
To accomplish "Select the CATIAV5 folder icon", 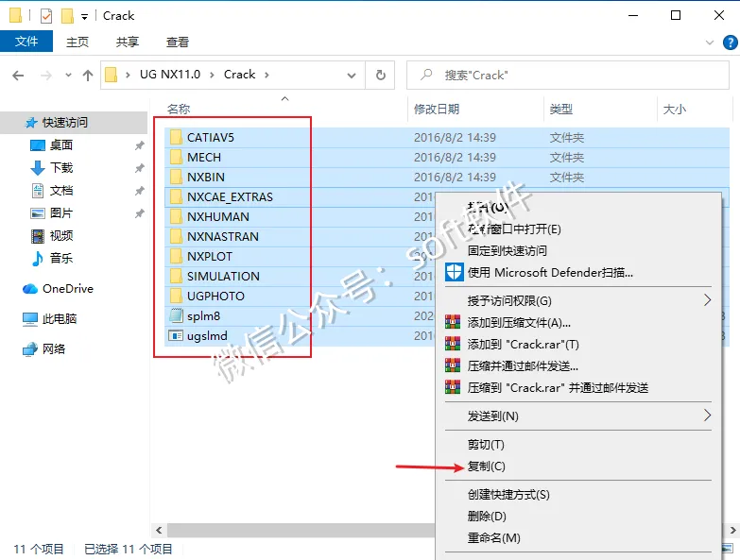I will (x=176, y=137).
